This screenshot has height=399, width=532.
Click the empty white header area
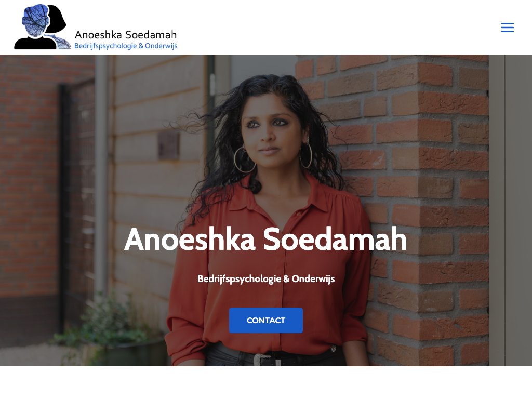pyautogui.click(x=339, y=27)
